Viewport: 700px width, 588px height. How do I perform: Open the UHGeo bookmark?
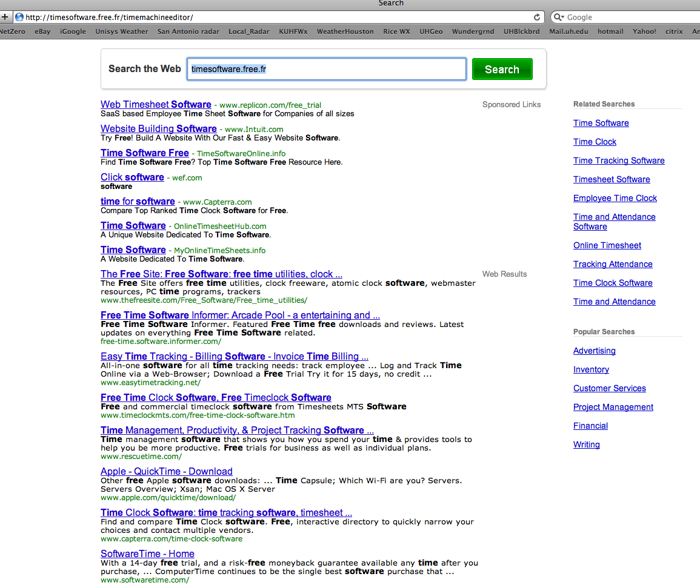(x=431, y=31)
